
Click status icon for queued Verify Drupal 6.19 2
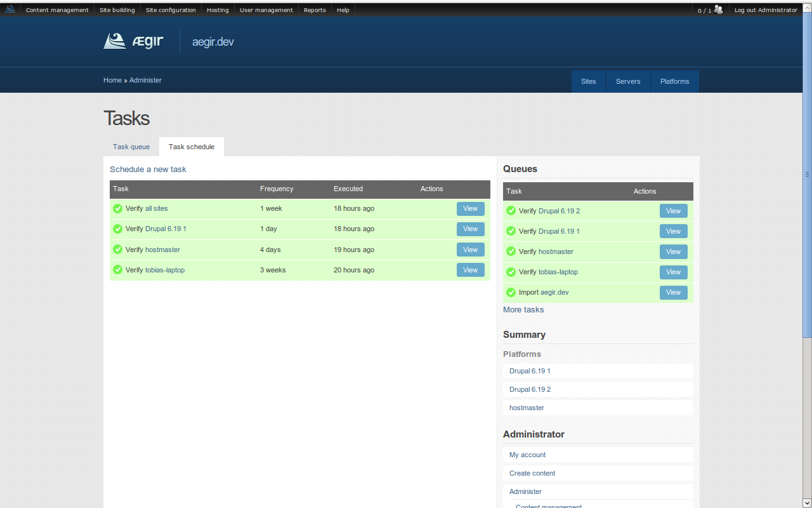[x=511, y=211]
